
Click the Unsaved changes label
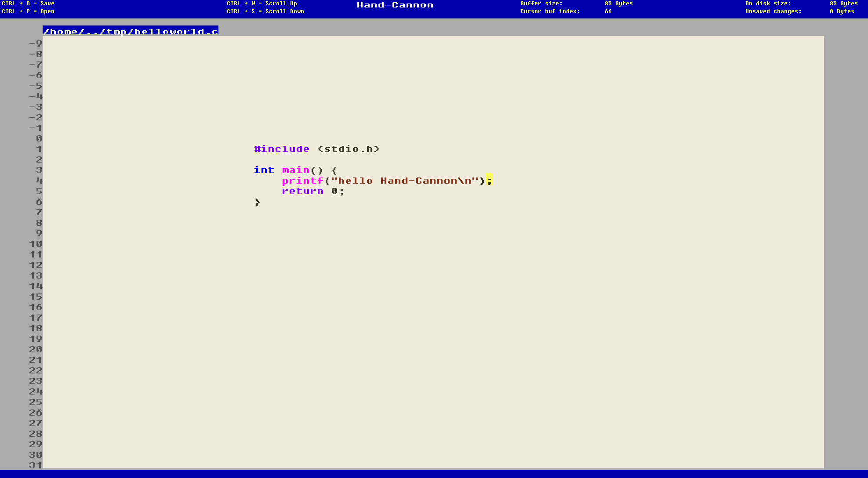click(x=773, y=11)
